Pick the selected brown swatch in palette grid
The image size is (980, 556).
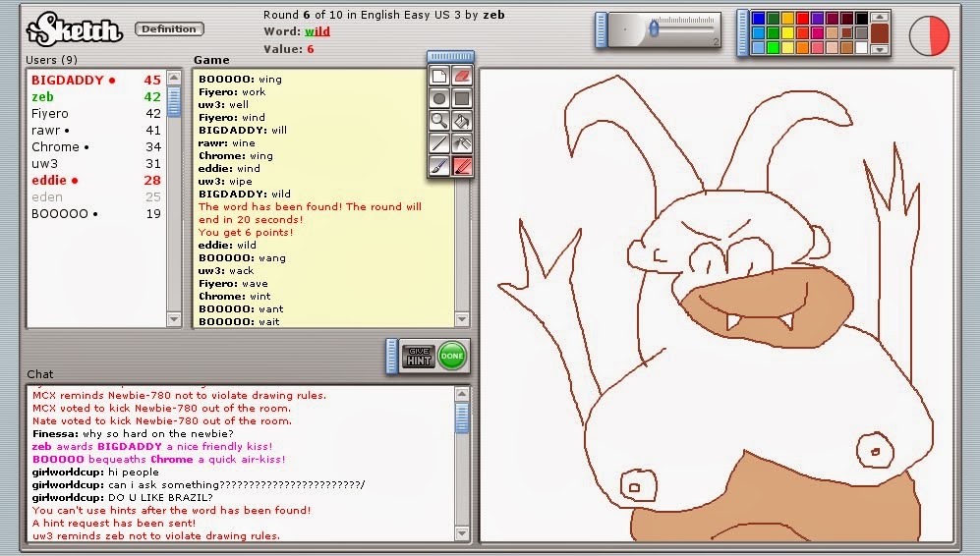[x=847, y=33]
